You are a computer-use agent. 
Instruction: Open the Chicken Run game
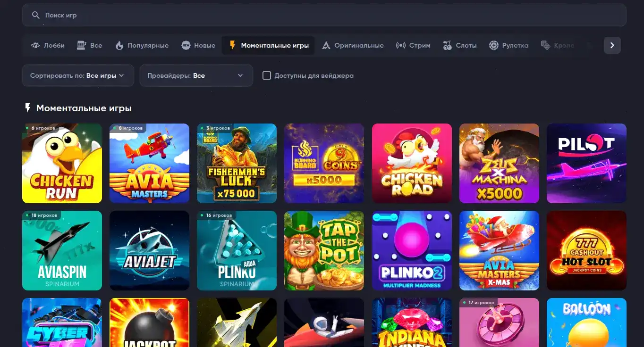(x=62, y=163)
